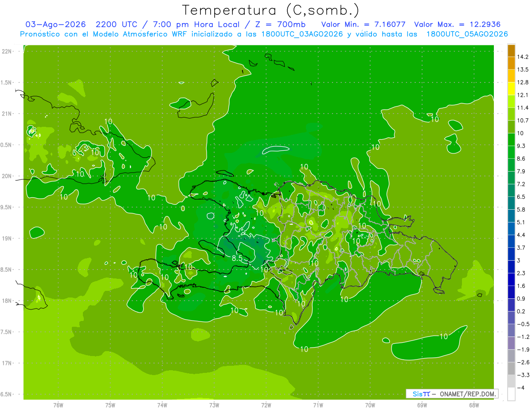Click the "69W" longitude axis label

pyautogui.click(x=422, y=405)
